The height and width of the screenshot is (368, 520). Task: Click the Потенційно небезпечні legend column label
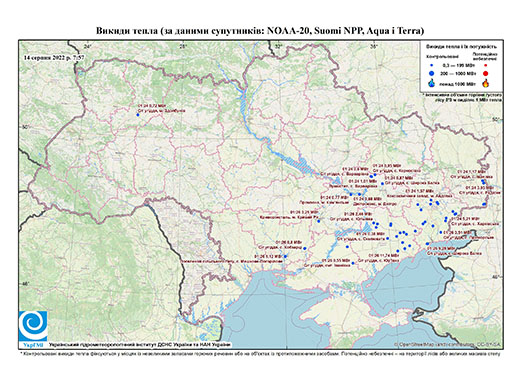pyautogui.click(x=485, y=56)
